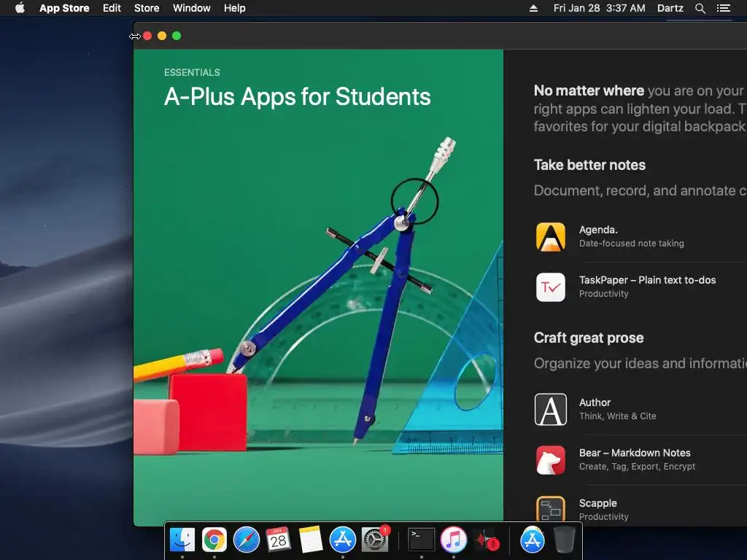Screen dimensions: 747x560
Task: Click the running App Store Dock icon
Action: [x=343, y=540]
